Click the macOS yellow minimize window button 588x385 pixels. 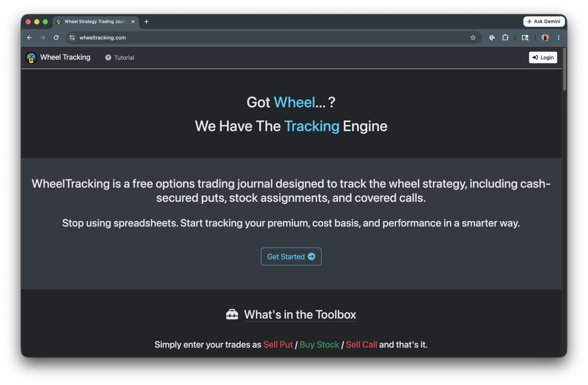click(37, 22)
